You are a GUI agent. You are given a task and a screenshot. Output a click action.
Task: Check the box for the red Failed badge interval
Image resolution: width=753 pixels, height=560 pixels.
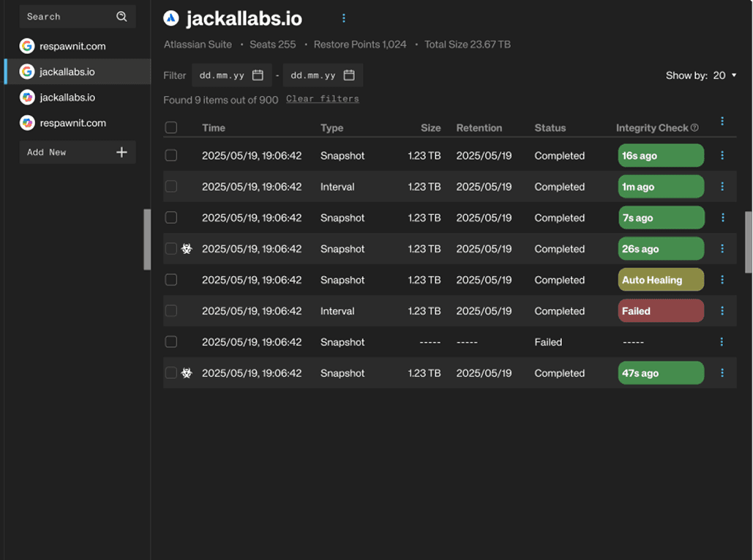pyautogui.click(x=171, y=310)
